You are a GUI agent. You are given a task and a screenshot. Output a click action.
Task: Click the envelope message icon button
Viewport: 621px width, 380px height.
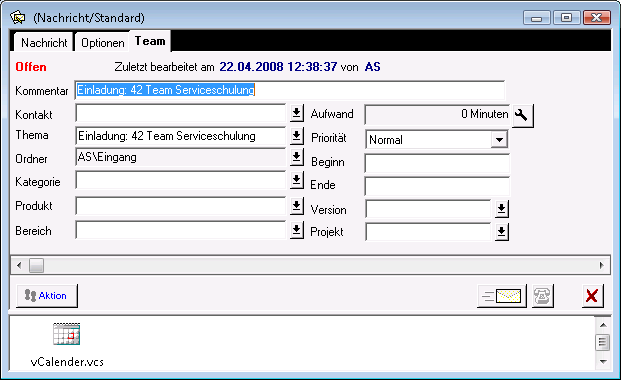pyautogui.click(x=502, y=296)
